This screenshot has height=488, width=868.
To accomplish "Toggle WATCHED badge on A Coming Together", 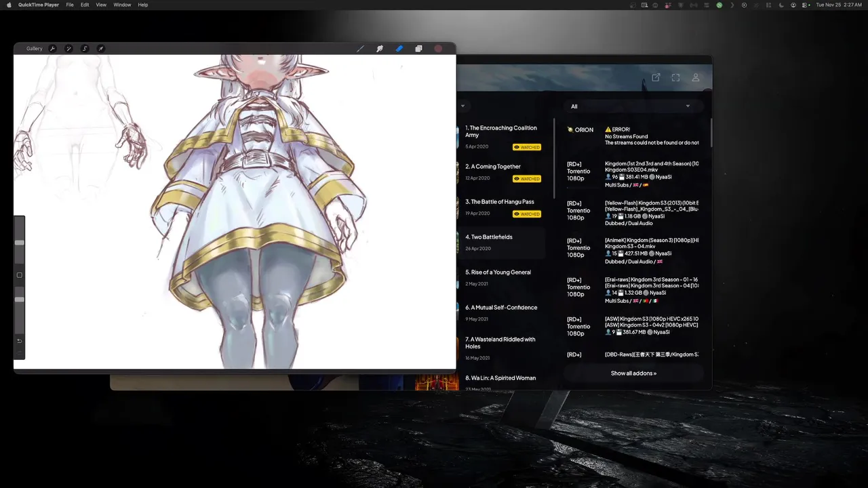I will click(x=527, y=179).
